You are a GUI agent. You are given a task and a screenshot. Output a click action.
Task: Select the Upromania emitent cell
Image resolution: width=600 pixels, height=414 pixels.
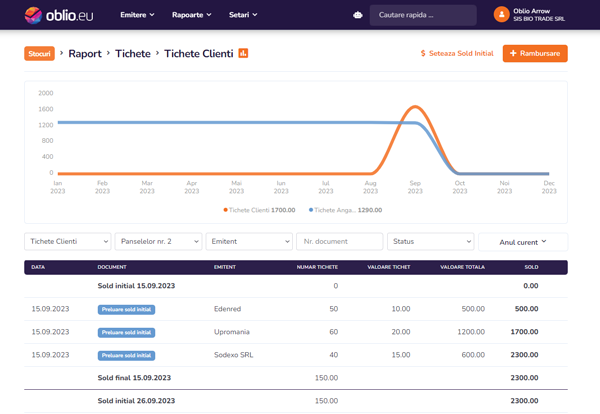[x=232, y=332]
